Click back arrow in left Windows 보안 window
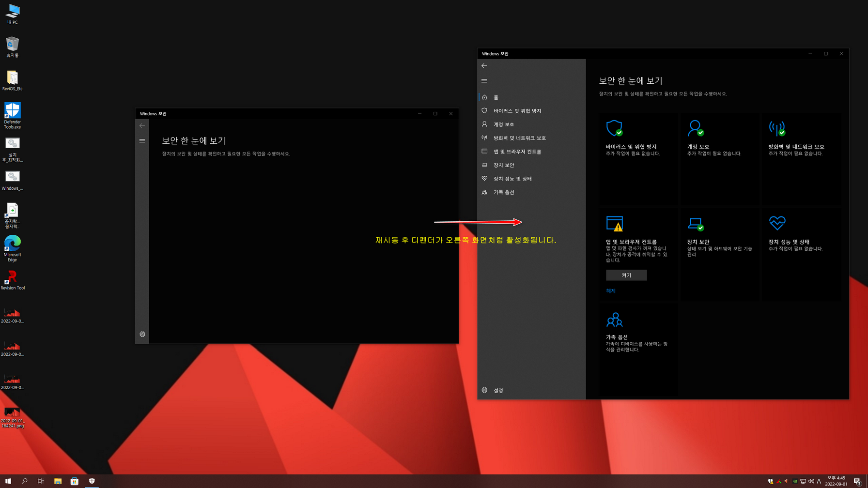 click(x=142, y=126)
